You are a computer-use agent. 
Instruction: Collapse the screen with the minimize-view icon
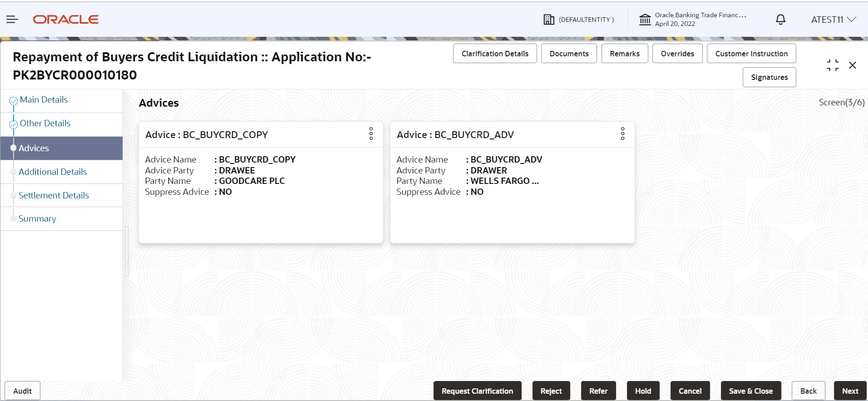pos(833,65)
